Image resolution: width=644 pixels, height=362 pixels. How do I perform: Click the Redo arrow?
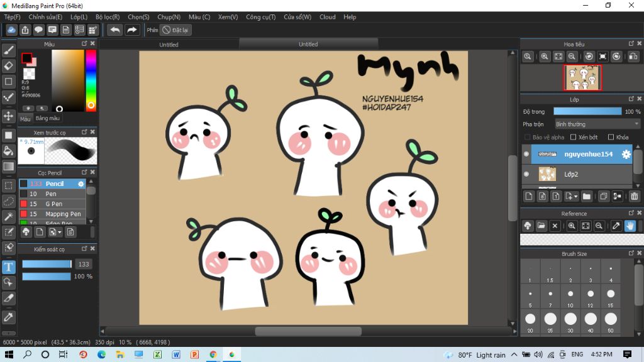click(132, 30)
